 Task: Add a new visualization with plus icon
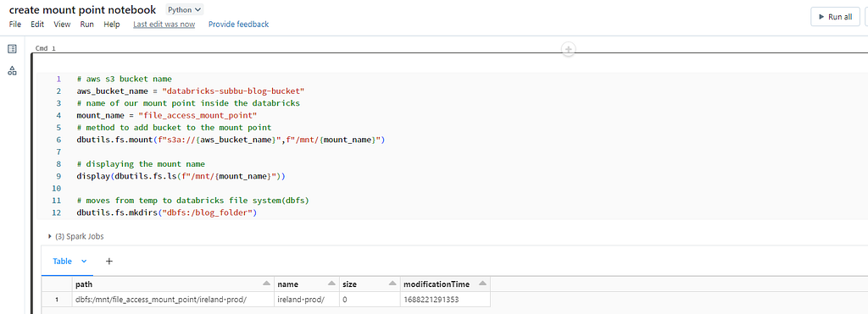click(x=109, y=261)
